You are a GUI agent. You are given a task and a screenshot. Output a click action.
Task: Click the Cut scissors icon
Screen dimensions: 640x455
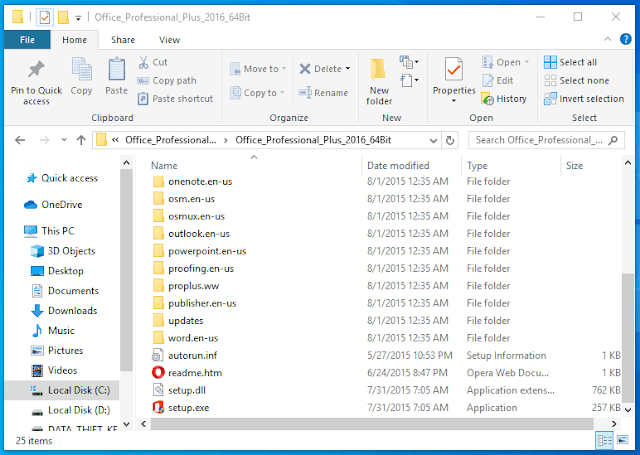(x=143, y=62)
